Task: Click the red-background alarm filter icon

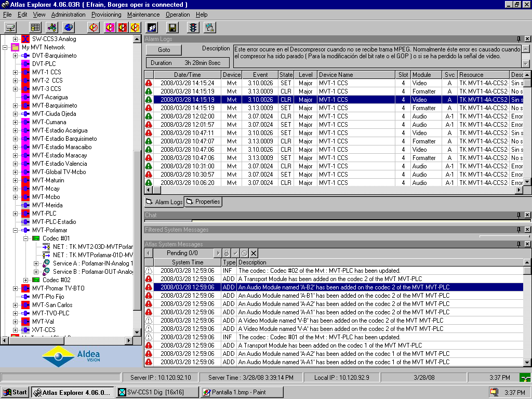Action: [x=123, y=28]
